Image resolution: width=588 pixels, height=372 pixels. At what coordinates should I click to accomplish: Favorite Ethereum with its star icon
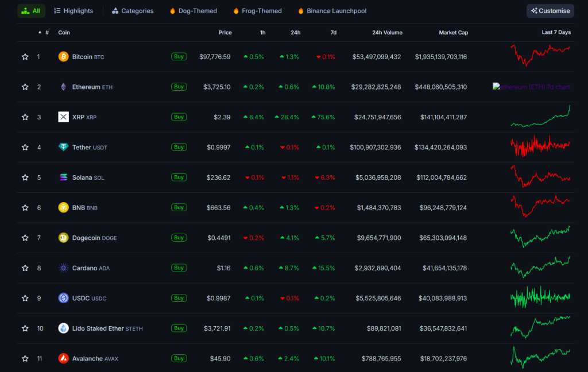(25, 87)
